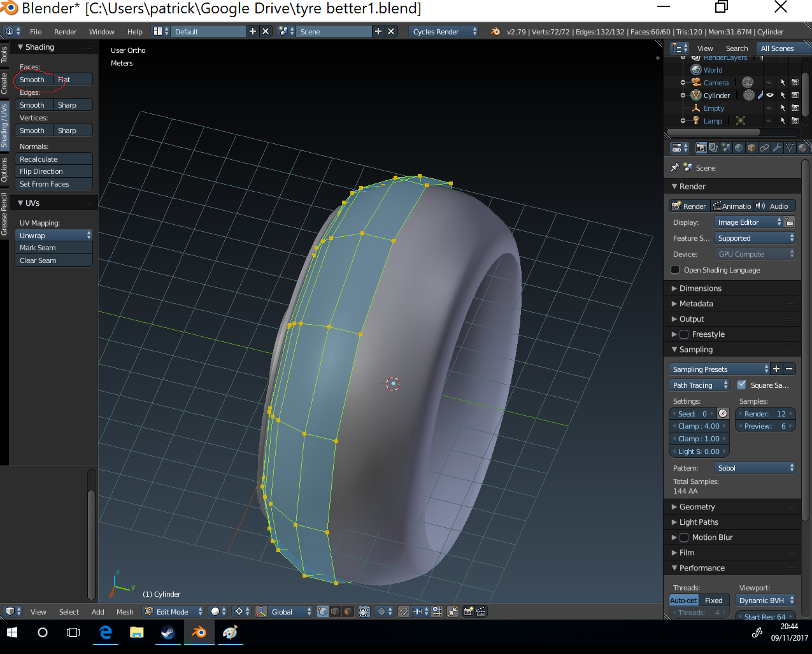812x654 pixels.
Task: Click the Mark Seam button
Action: coord(54,248)
